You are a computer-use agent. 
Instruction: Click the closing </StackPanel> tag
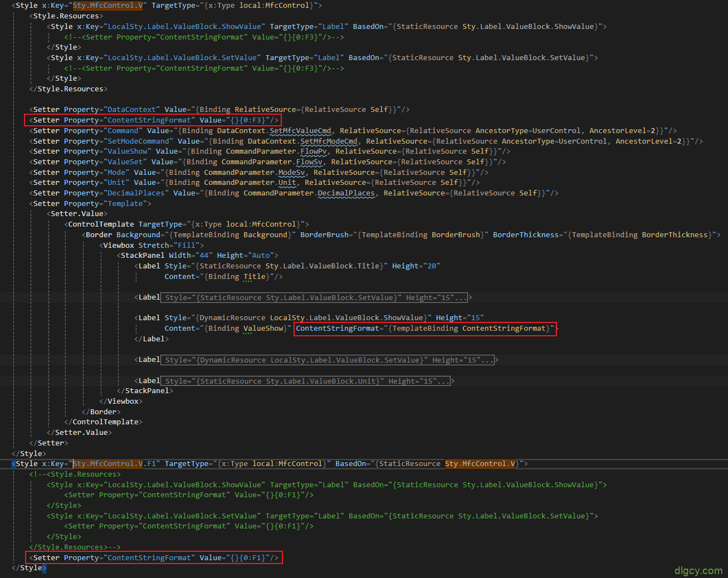(x=145, y=391)
